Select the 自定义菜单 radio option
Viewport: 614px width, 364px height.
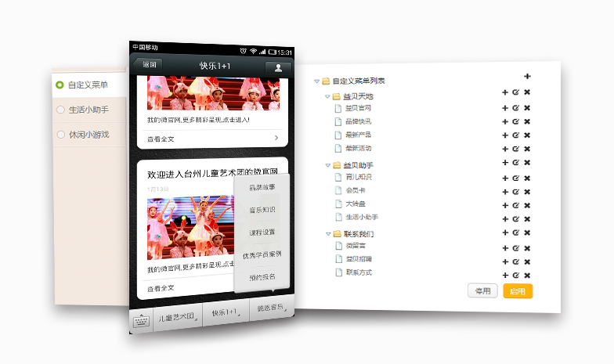click(60, 85)
